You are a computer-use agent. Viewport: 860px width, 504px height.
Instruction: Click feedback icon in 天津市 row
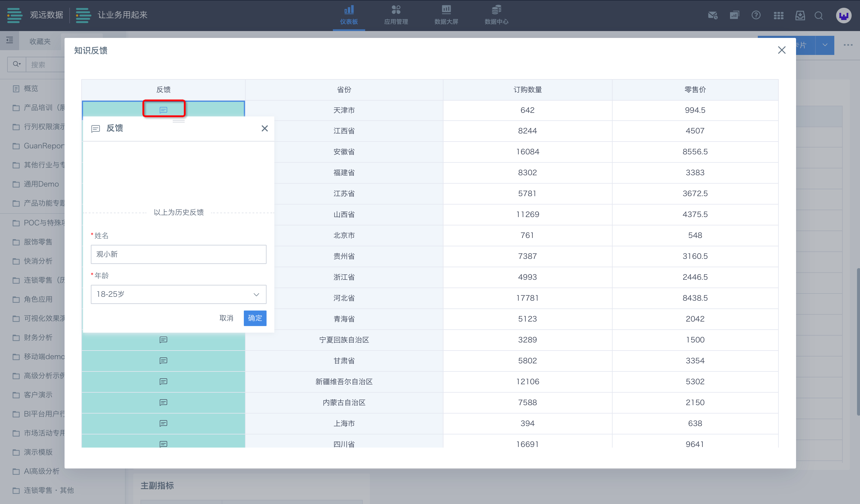point(163,110)
